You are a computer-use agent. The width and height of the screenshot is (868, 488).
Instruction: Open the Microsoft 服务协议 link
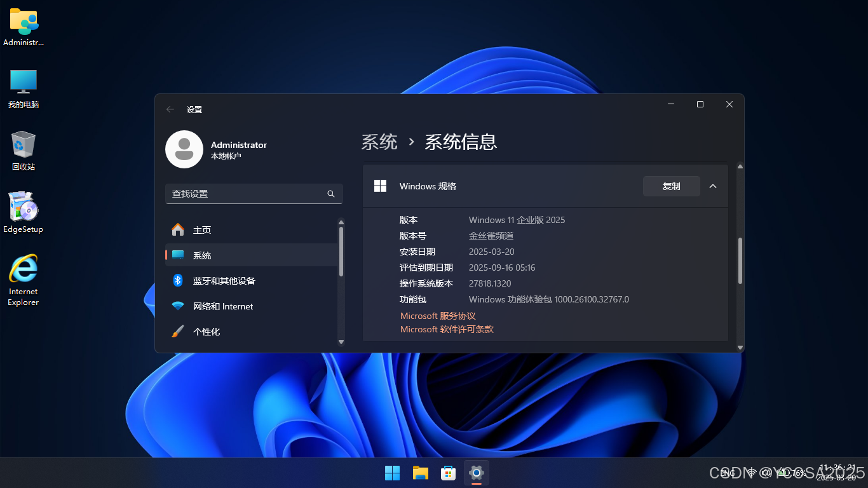click(438, 316)
